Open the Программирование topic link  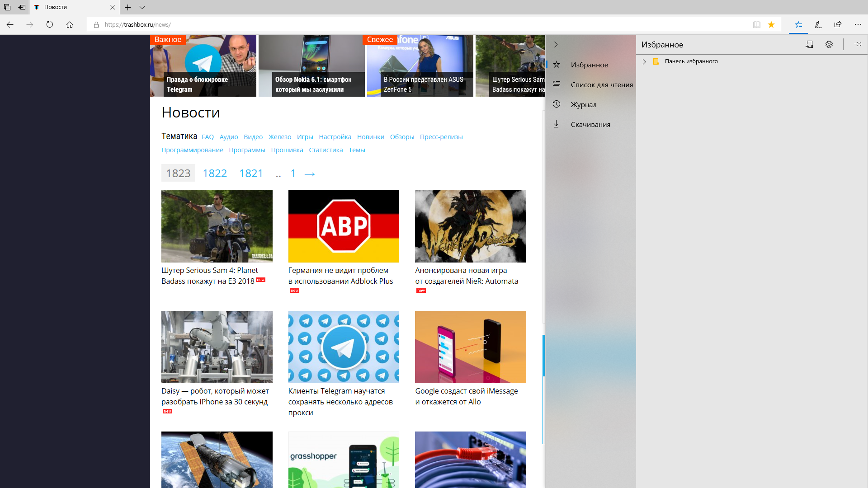(192, 150)
